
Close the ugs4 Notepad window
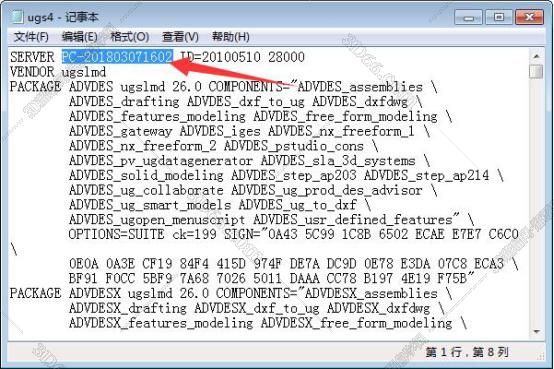[x=529, y=17]
